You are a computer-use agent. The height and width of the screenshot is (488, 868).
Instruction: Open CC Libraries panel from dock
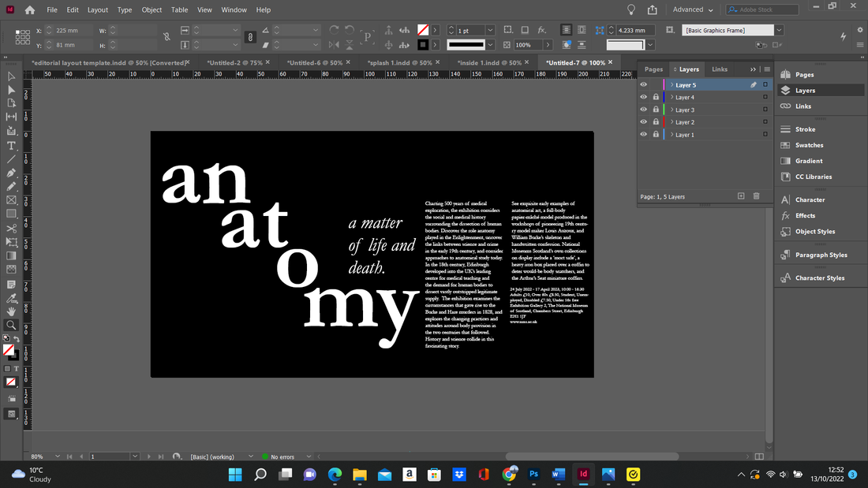click(x=814, y=177)
